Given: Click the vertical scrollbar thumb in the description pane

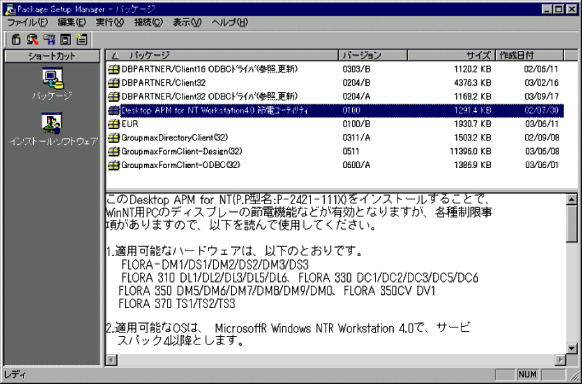Looking at the screenshot, I should [572, 224].
